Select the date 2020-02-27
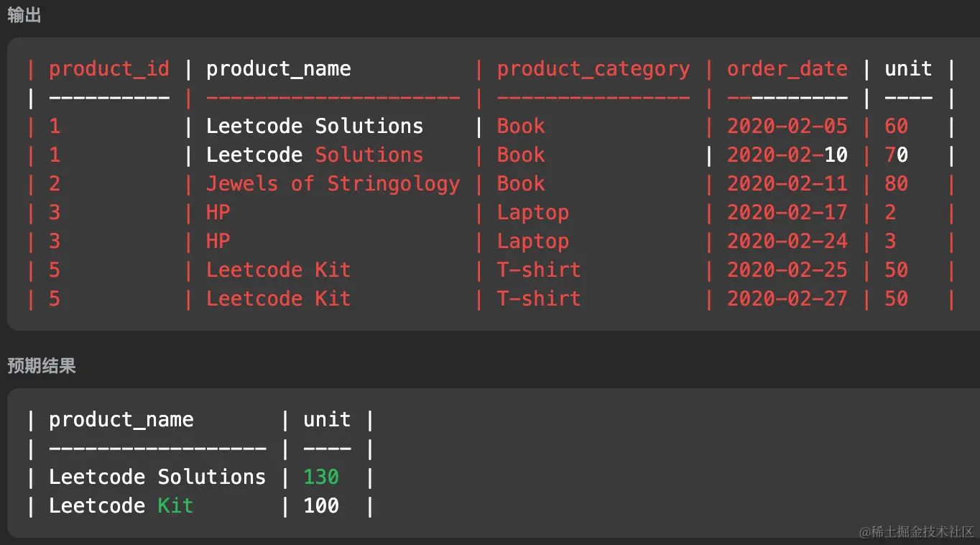Screen dimensions: 980x545 pyautogui.click(x=787, y=299)
